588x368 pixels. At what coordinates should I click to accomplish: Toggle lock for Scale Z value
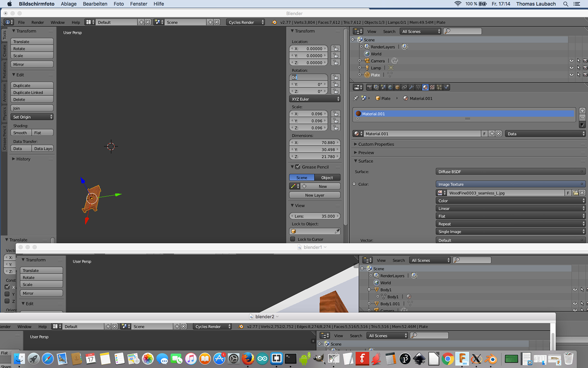[336, 128]
